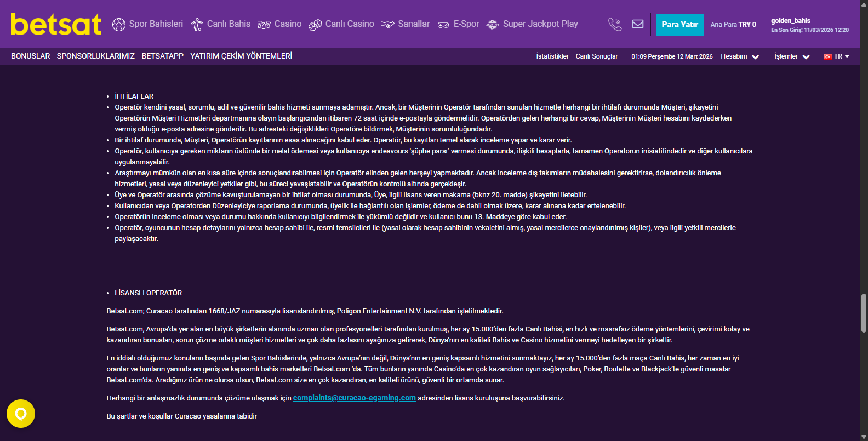Image resolution: width=868 pixels, height=441 pixels.
Task: Open the İstatistikler link
Action: point(552,56)
